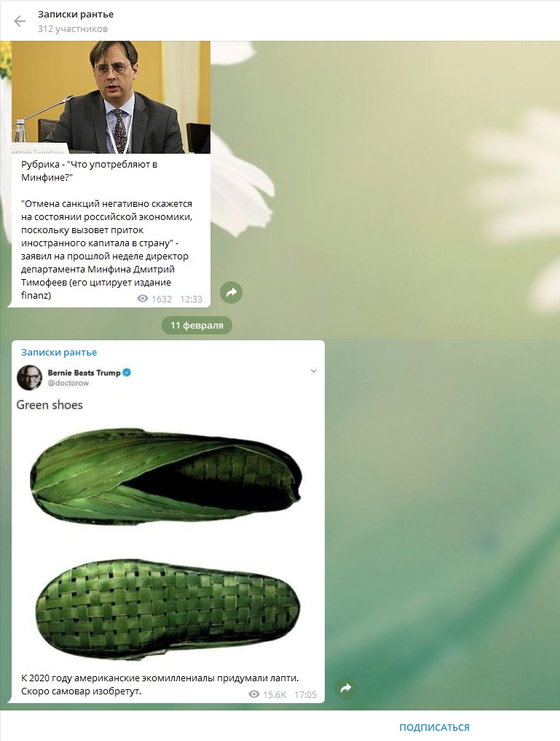Go back using the header arrow

pyautogui.click(x=20, y=21)
